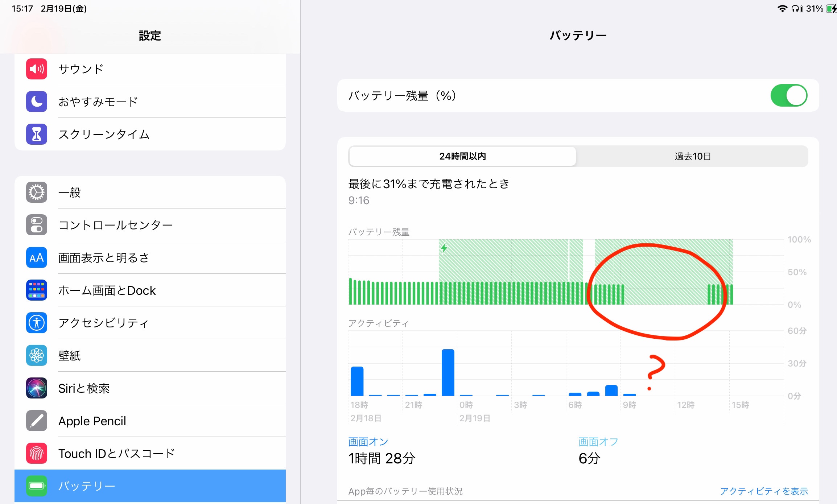Tap the Siriと検索 icon
Image resolution: width=837 pixels, height=504 pixels.
pos(37,388)
